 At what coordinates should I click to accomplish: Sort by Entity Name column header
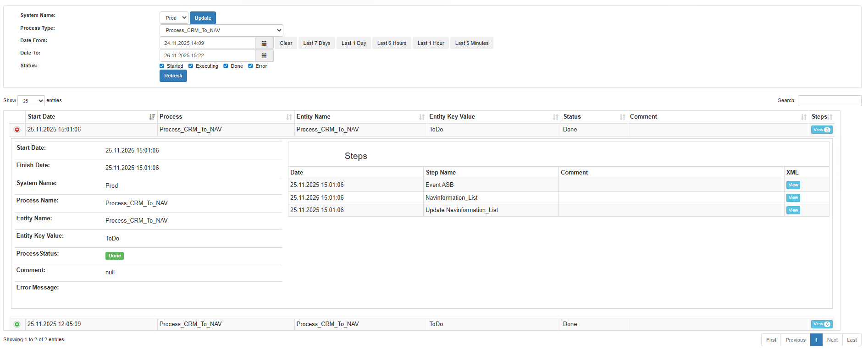pos(360,117)
